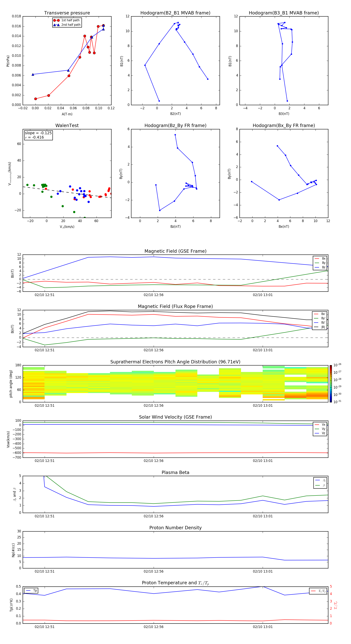The height and width of the screenshot is (644, 351).
Task: Click the 10^-26 colorbar tick label
Action: [x=337, y=365]
